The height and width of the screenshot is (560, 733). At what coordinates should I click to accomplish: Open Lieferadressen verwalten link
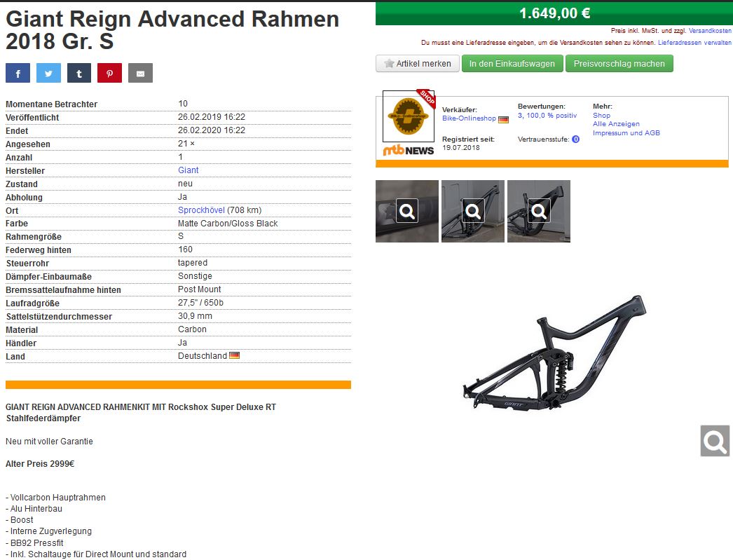(694, 43)
